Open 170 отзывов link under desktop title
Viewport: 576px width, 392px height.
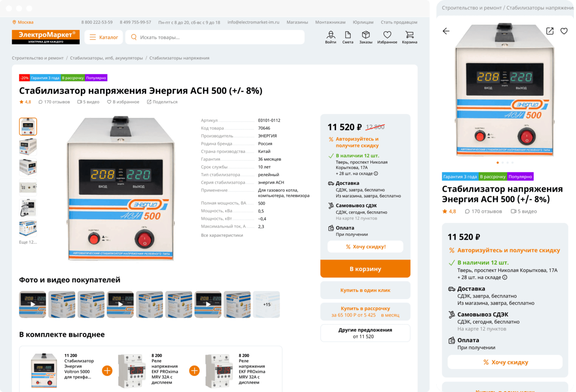pyautogui.click(x=54, y=102)
